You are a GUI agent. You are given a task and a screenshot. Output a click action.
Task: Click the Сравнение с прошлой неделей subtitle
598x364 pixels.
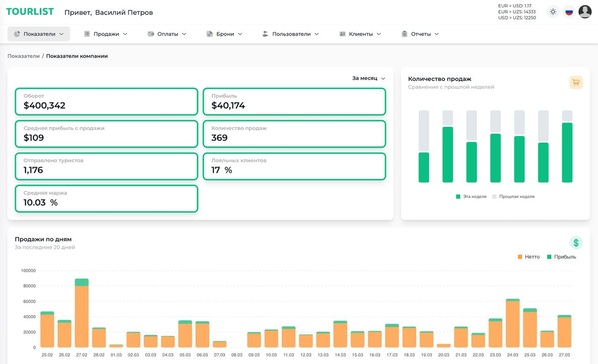click(451, 87)
